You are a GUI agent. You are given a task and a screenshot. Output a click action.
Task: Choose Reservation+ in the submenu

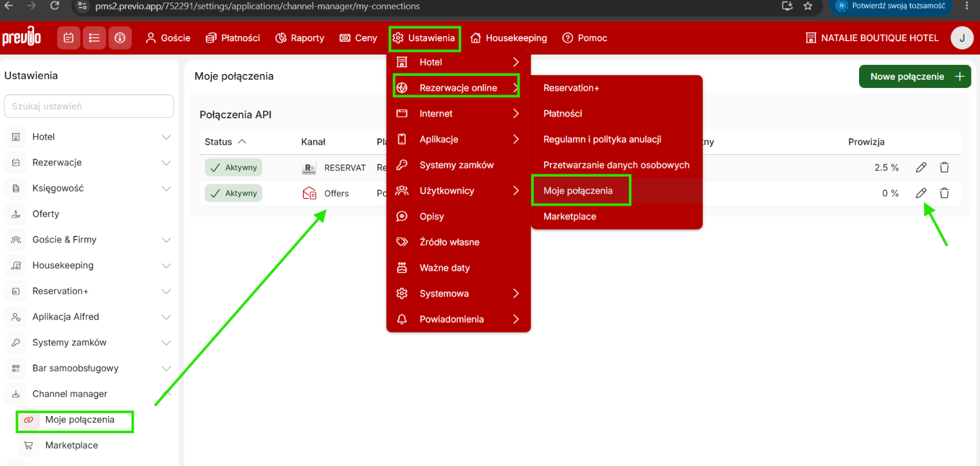(617, 88)
